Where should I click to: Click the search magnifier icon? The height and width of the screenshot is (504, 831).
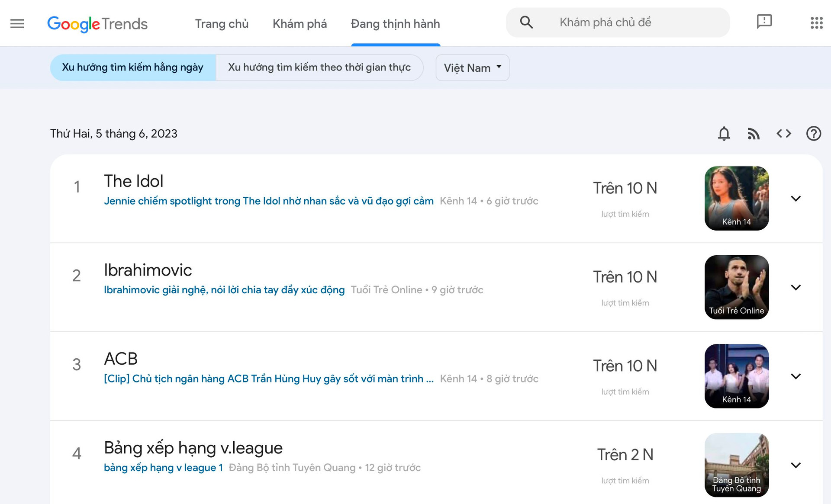(x=526, y=22)
